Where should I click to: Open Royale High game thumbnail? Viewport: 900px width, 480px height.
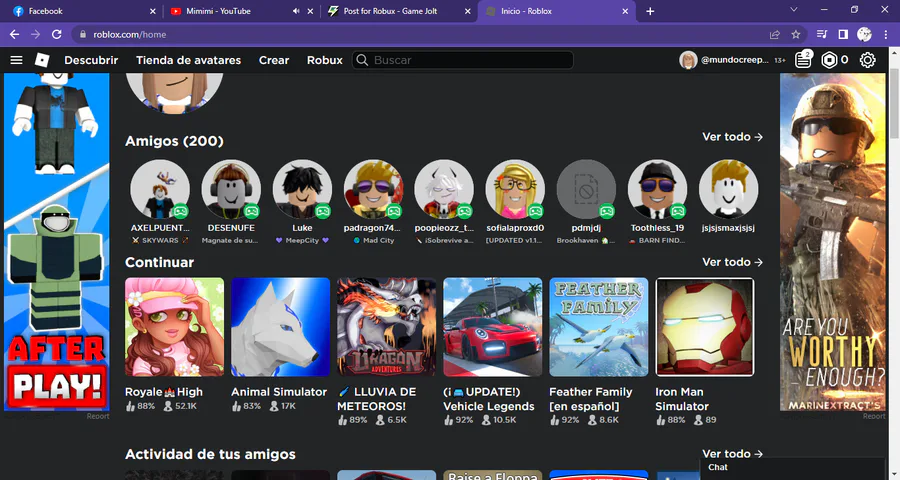point(174,327)
